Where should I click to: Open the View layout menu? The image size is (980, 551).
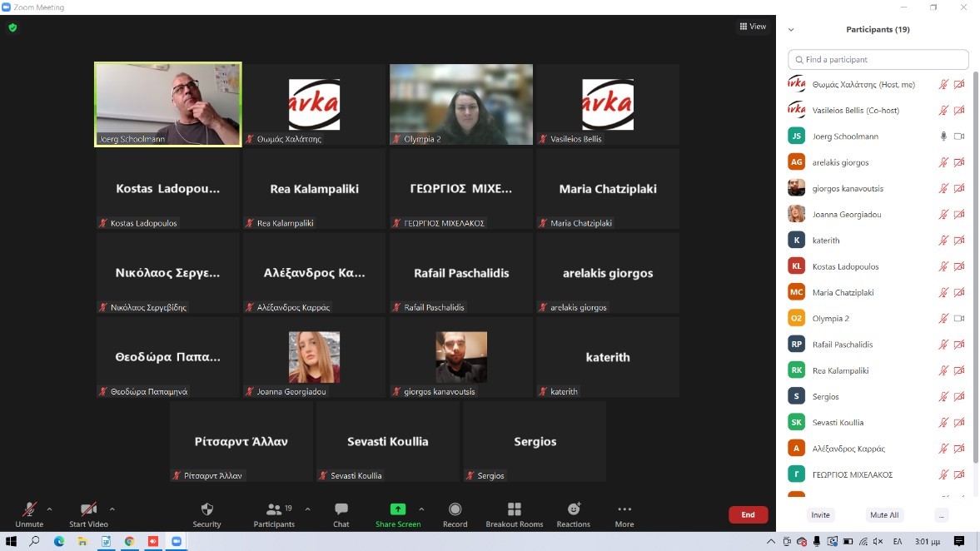click(x=753, y=27)
